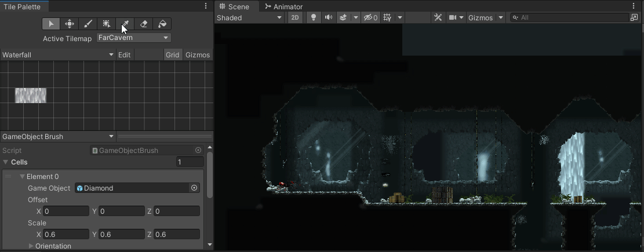
Task: Open the GameObject Brush dropdown
Action: 58,137
